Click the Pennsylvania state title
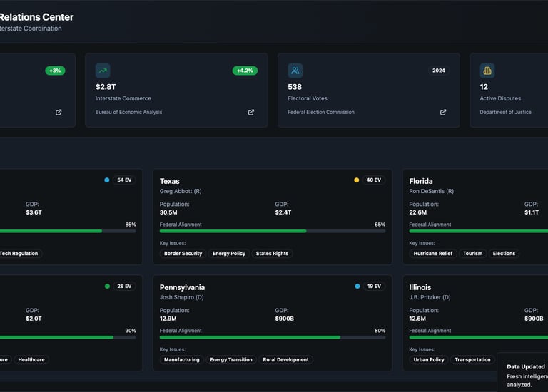 pyautogui.click(x=182, y=287)
